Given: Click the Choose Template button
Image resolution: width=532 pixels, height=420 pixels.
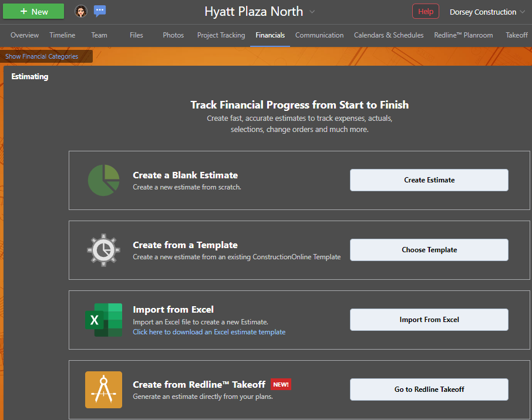Looking at the screenshot, I should click(x=429, y=250).
